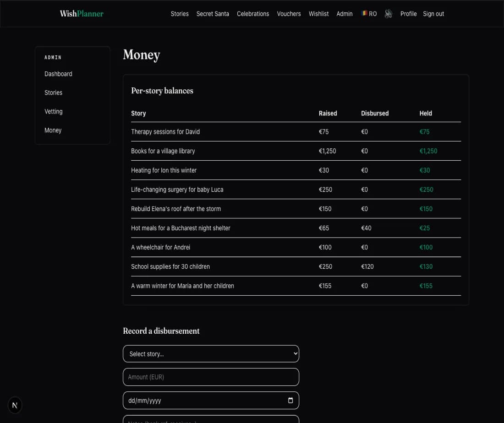Click the €40 disbursed value
The image size is (504, 423).
pyautogui.click(x=366, y=228)
